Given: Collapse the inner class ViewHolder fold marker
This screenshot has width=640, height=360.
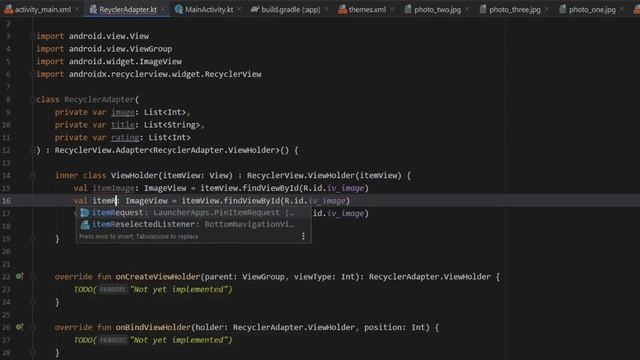Looking at the screenshot, I should (33, 176).
